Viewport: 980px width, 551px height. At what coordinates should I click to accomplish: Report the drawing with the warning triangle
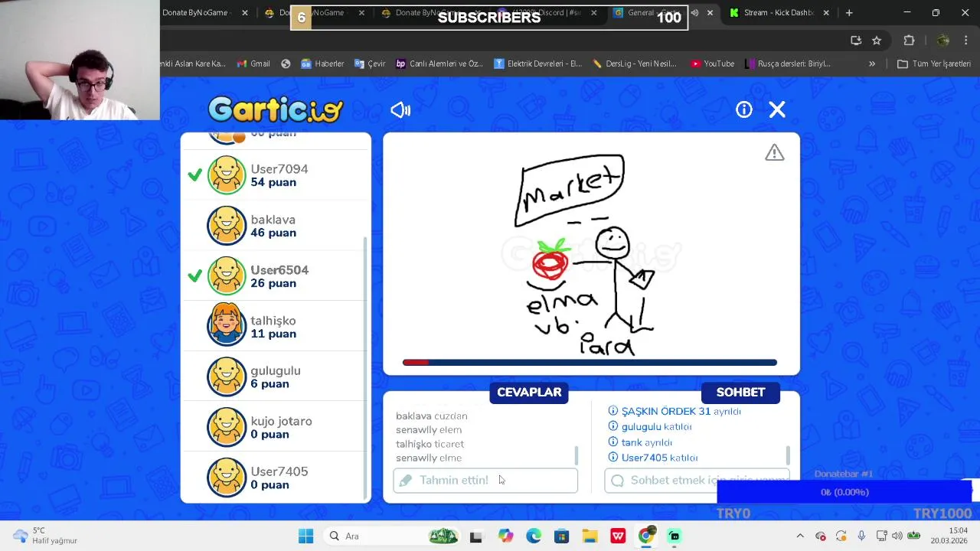tap(774, 152)
